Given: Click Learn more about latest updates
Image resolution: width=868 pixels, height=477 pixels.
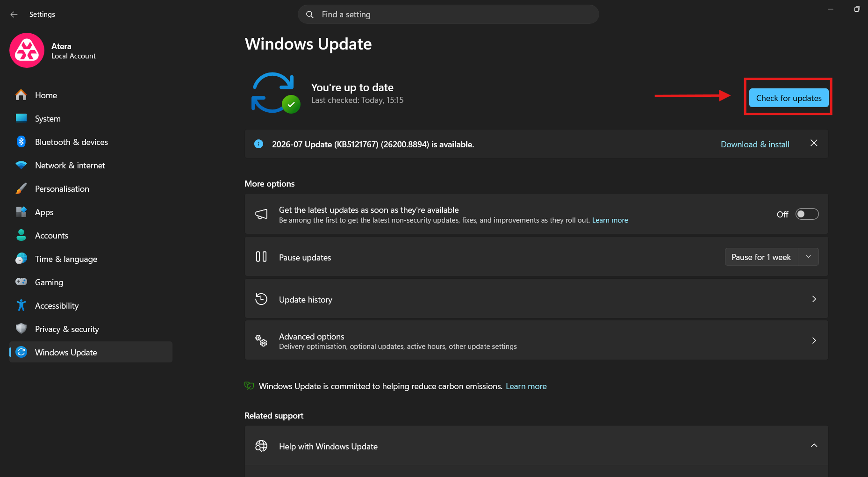Looking at the screenshot, I should (610, 220).
